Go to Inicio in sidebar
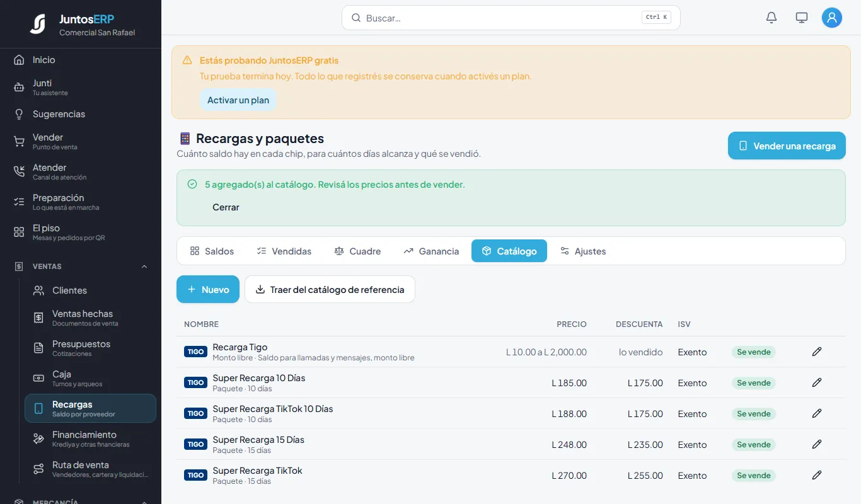861x504 pixels. click(x=81, y=60)
